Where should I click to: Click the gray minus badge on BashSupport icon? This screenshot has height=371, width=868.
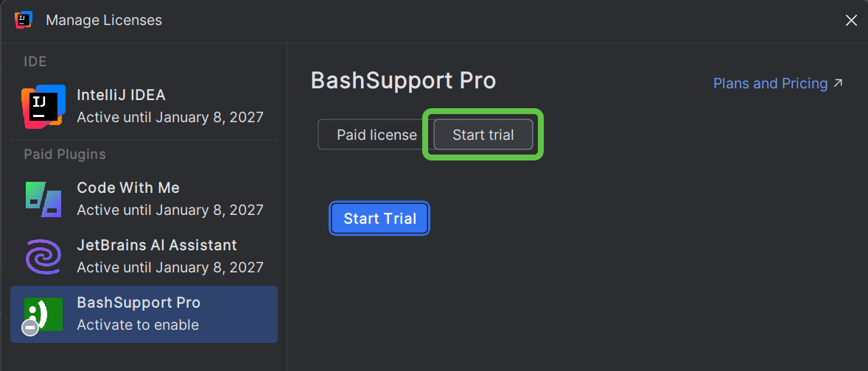pyautogui.click(x=30, y=328)
